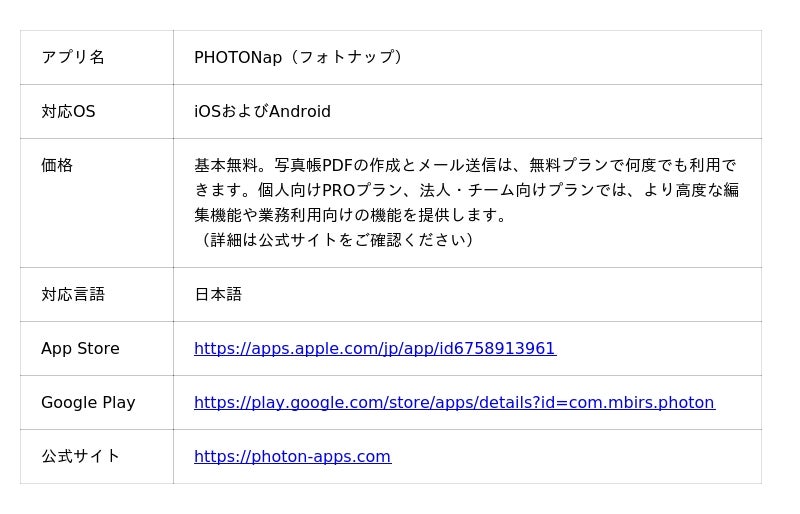
Task: Click the 日本語 language value
Action: coord(218,295)
